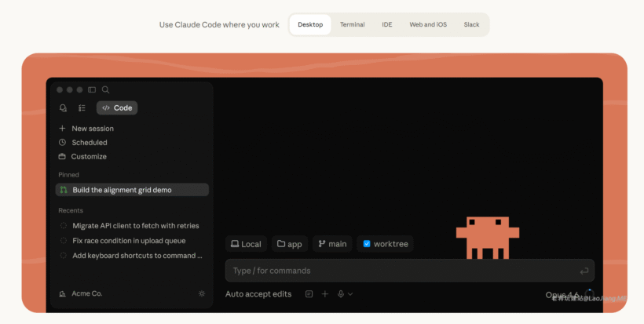
Task: Focus the Type / for commands input
Action: point(409,271)
